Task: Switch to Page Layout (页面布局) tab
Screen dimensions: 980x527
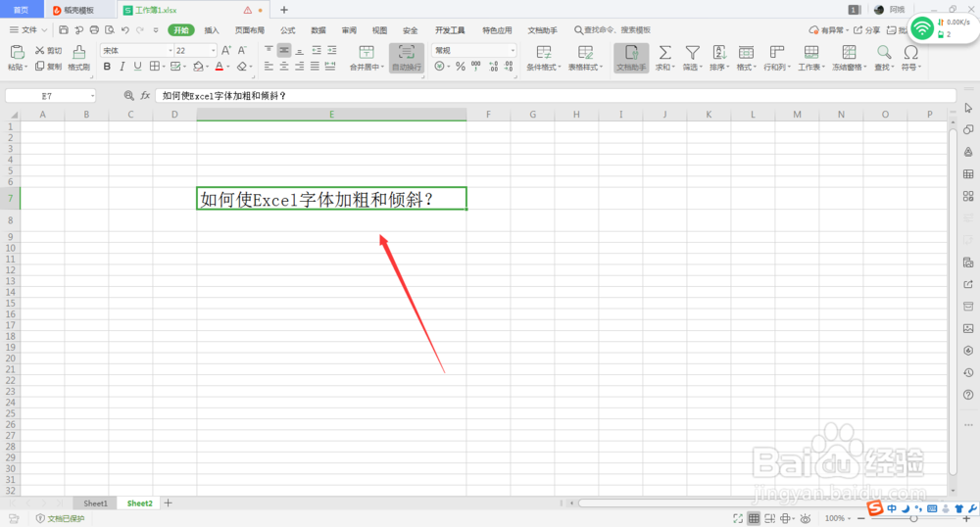Action: tap(250, 30)
